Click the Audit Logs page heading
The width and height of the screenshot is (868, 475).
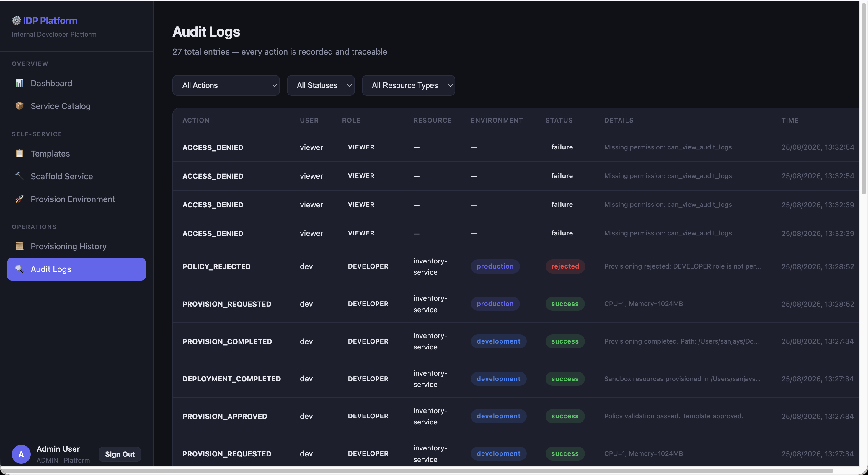pos(206,32)
